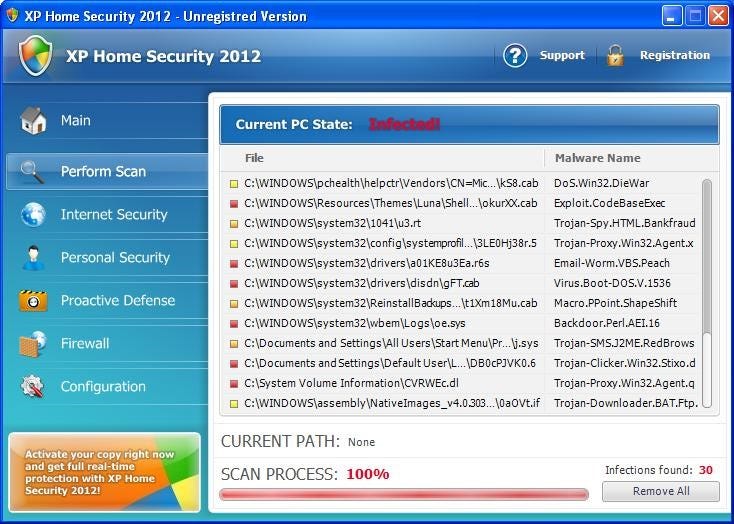Select the Trojan-SMS.J2ME.RedBrows entry
Viewport: 734px width, 524px height.
[624, 344]
